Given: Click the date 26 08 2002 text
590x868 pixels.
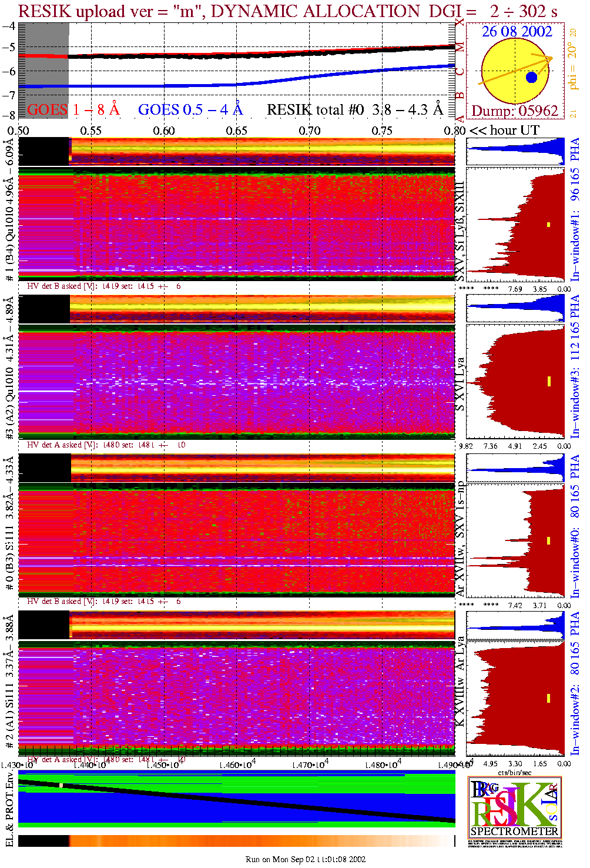Looking at the screenshot, I should click(517, 32).
